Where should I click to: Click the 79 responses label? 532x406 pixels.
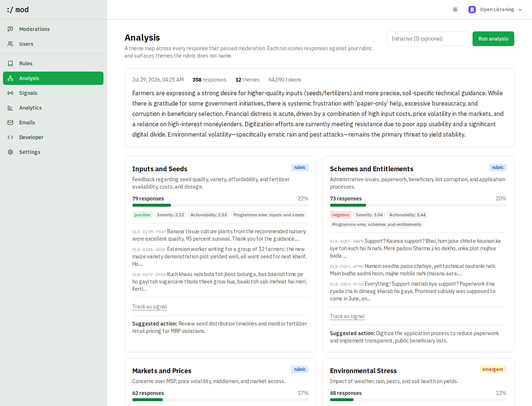[148, 199]
